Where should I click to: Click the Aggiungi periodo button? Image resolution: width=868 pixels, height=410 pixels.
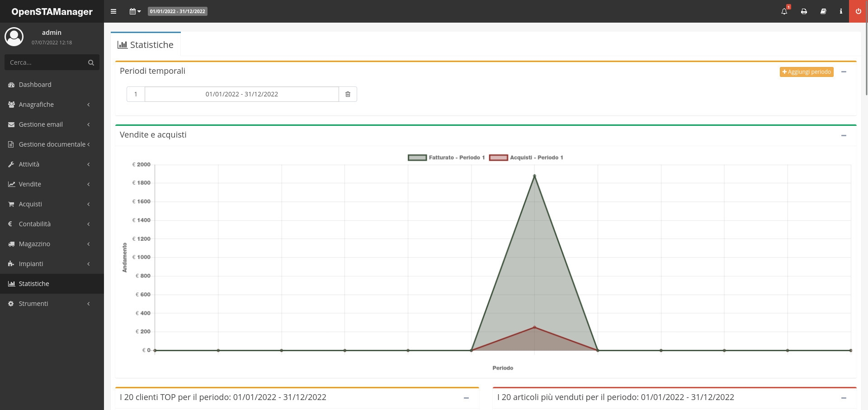[806, 72]
